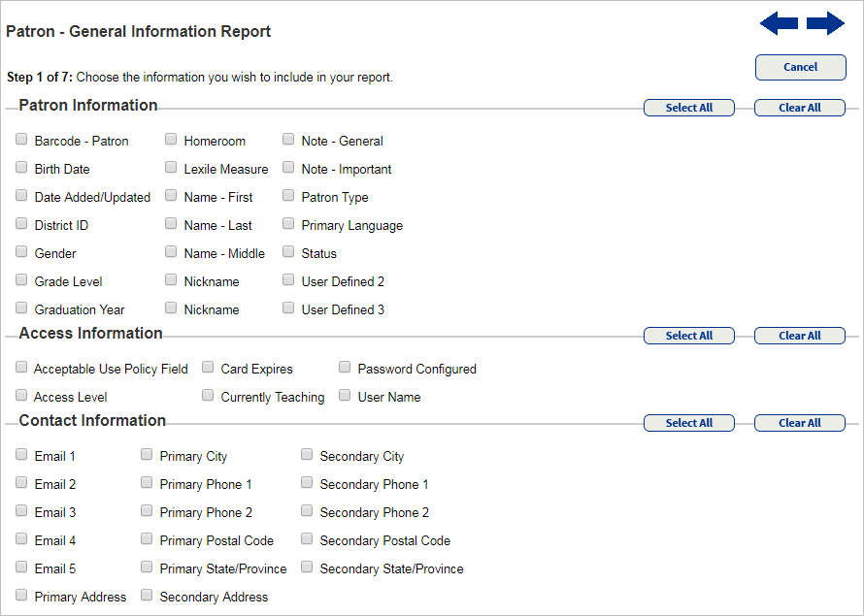
Task: Select the Secondary Phone 2 checkbox
Action: 306,511
